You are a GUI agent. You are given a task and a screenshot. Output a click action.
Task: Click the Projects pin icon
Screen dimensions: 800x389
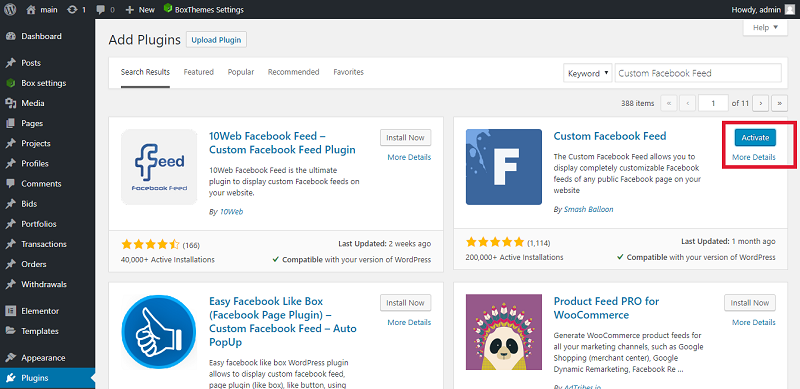(x=10, y=143)
